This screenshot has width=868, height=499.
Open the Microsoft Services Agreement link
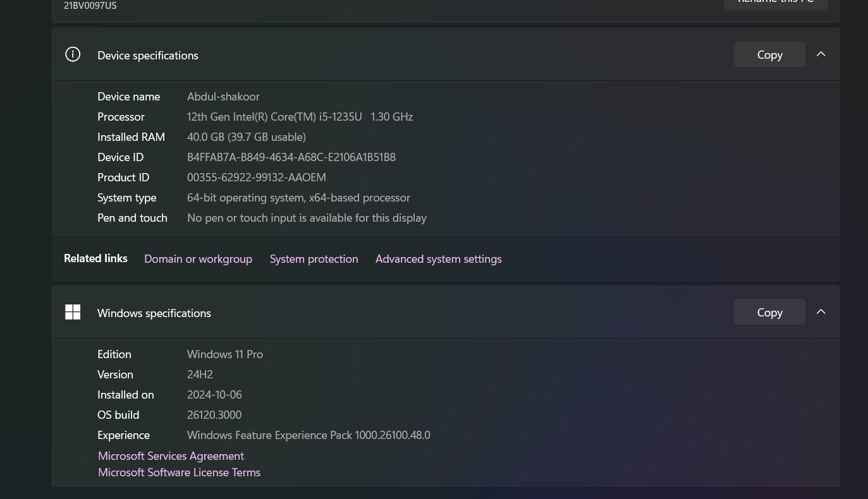click(x=171, y=456)
